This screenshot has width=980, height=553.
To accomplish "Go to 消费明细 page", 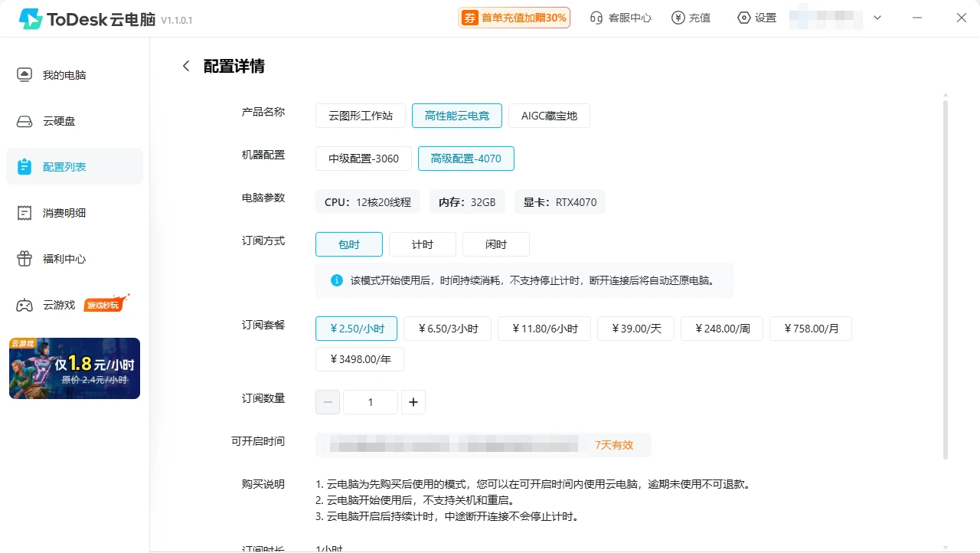I will click(x=74, y=213).
